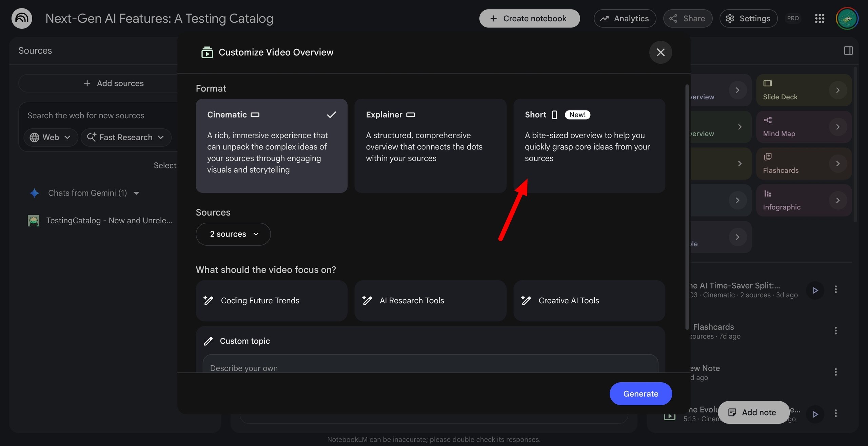Open Infographic customization chevron
868x446 pixels.
click(837, 200)
